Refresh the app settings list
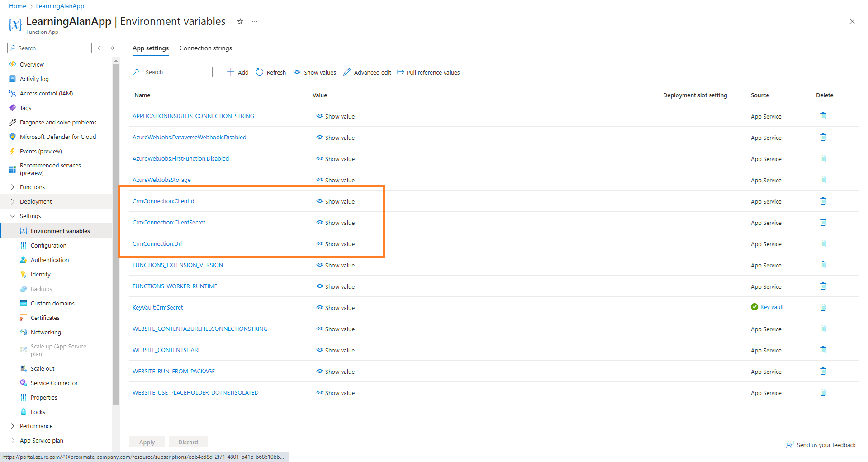The width and height of the screenshot is (868, 462). pos(270,72)
